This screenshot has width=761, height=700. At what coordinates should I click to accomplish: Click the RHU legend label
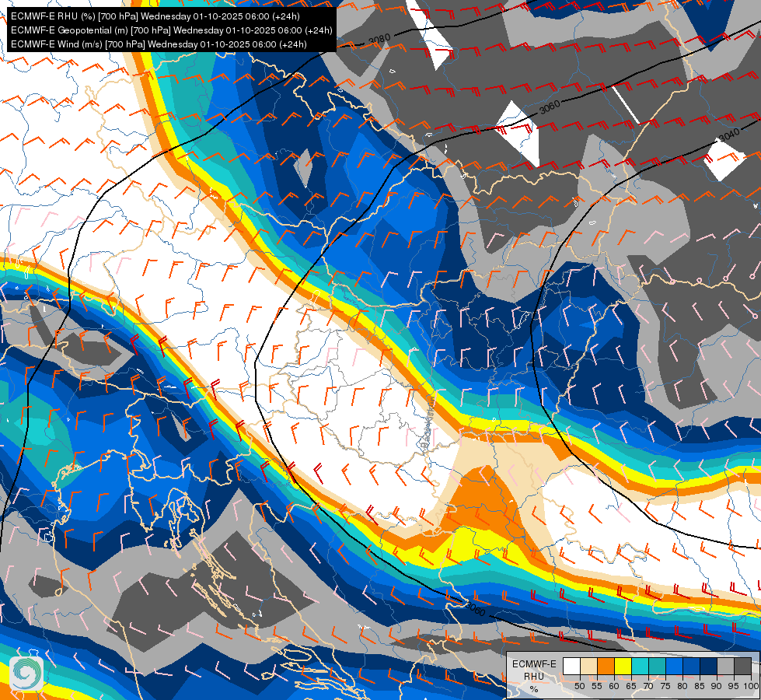pos(534,677)
